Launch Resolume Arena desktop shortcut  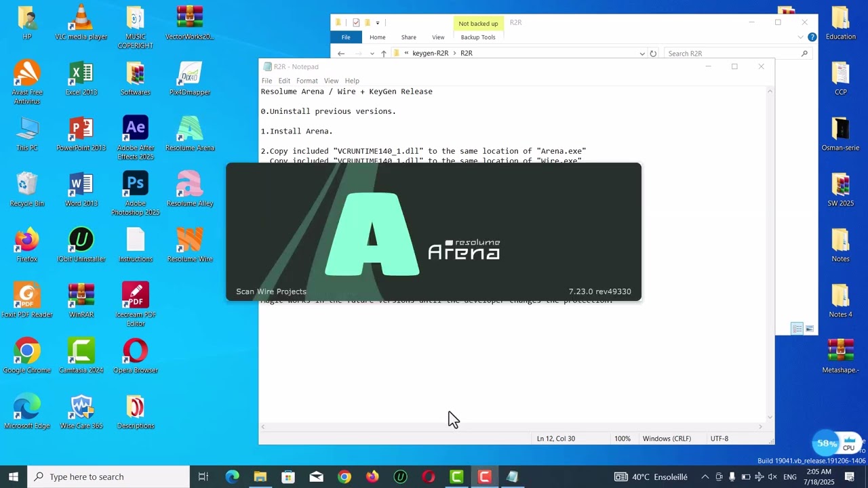click(190, 134)
